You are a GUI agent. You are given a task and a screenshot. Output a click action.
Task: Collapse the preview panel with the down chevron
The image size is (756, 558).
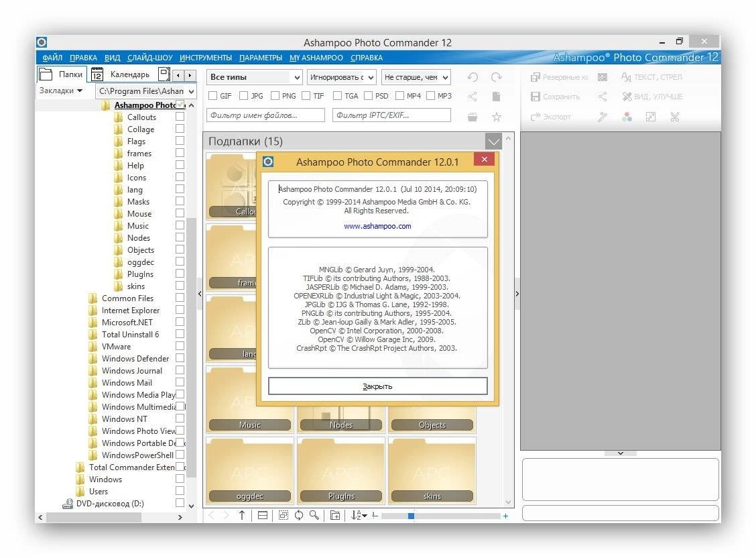click(x=621, y=453)
